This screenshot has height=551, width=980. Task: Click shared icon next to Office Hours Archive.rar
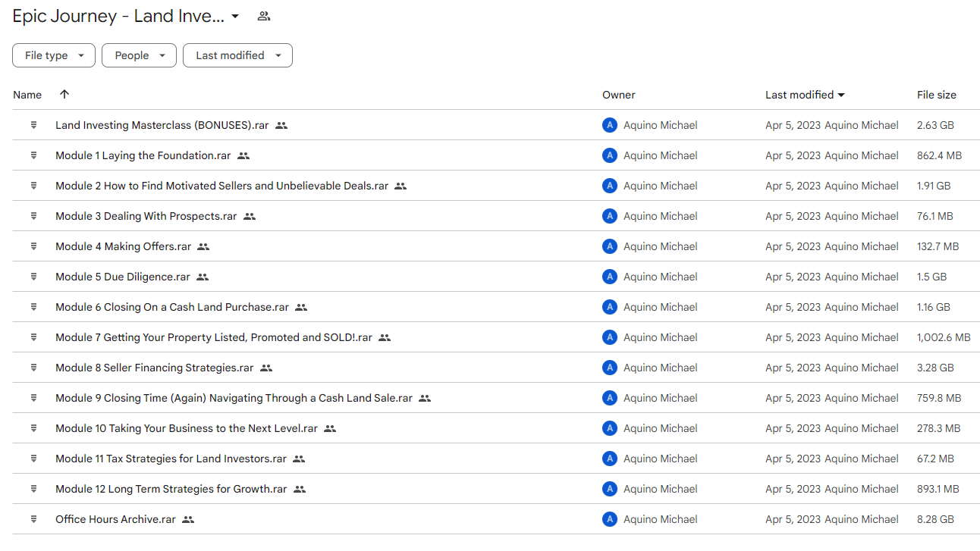188,519
